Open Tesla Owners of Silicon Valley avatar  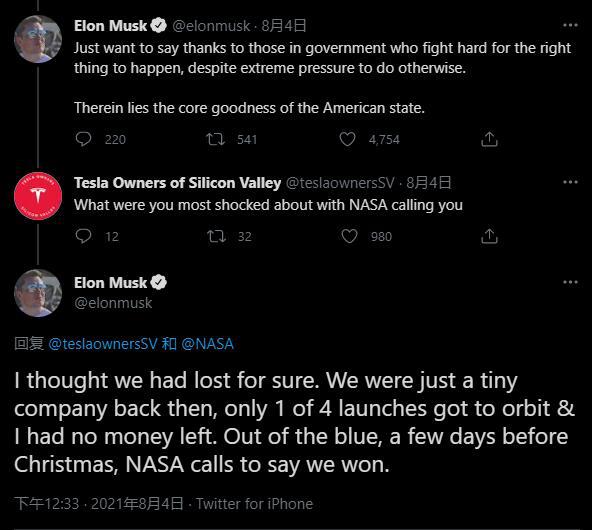click(x=38, y=196)
